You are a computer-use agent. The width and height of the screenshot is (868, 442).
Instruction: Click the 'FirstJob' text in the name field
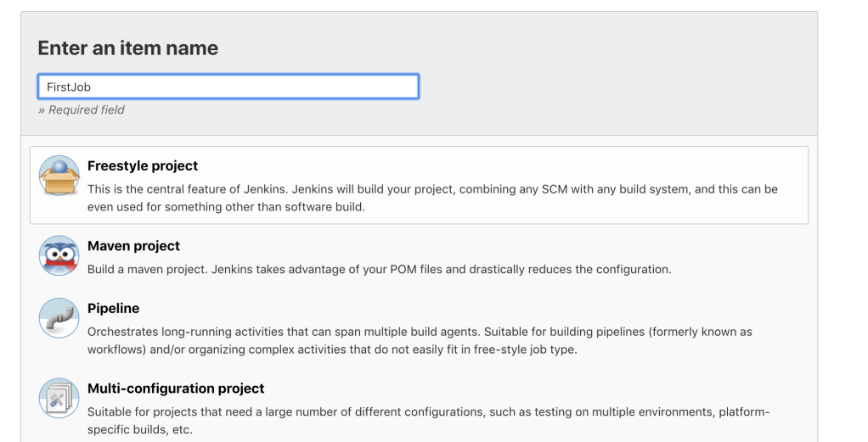69,87
